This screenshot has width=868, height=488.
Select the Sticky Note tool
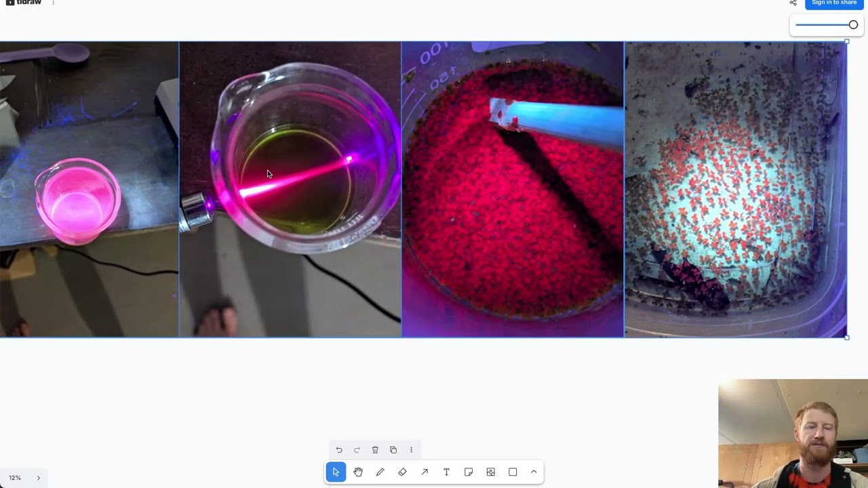click(x=469, y=472)
